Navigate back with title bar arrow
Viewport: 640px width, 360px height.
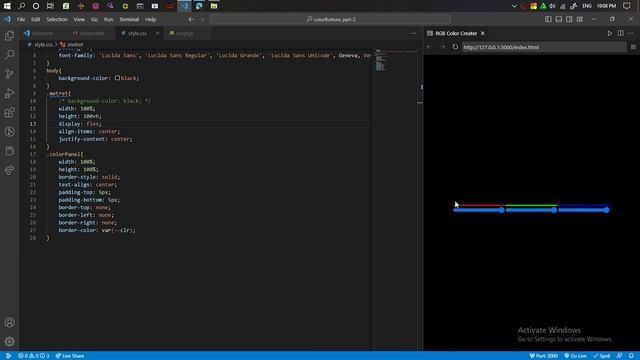point(191,19)
